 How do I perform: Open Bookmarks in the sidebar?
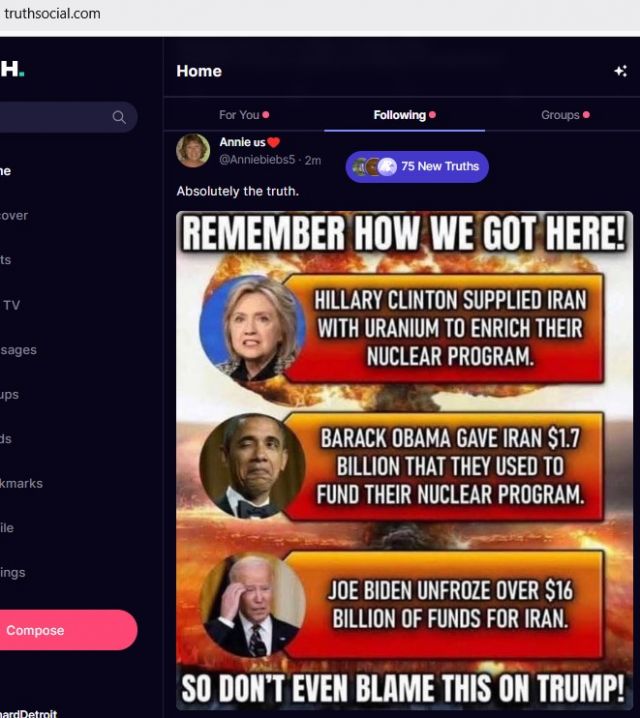[22, 484]
